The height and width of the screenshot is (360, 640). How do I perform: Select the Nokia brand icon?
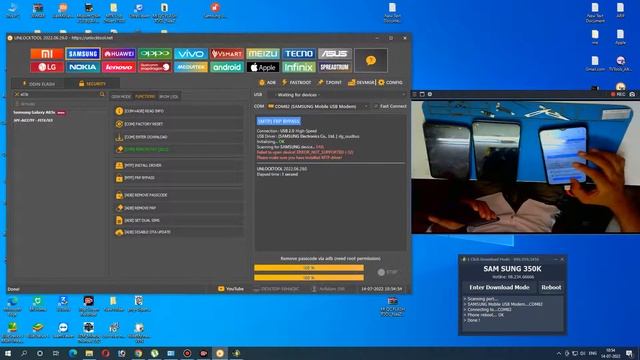(83, 67)
